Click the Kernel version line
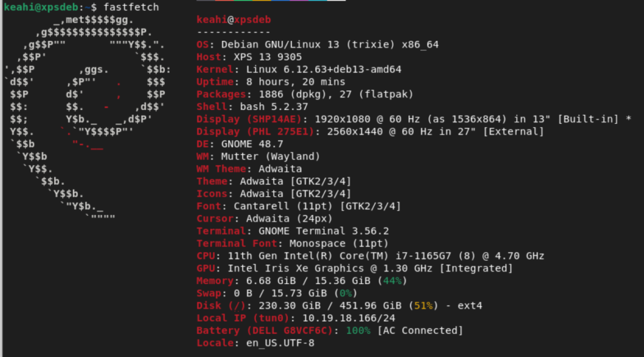 click(x=299, y=69)
